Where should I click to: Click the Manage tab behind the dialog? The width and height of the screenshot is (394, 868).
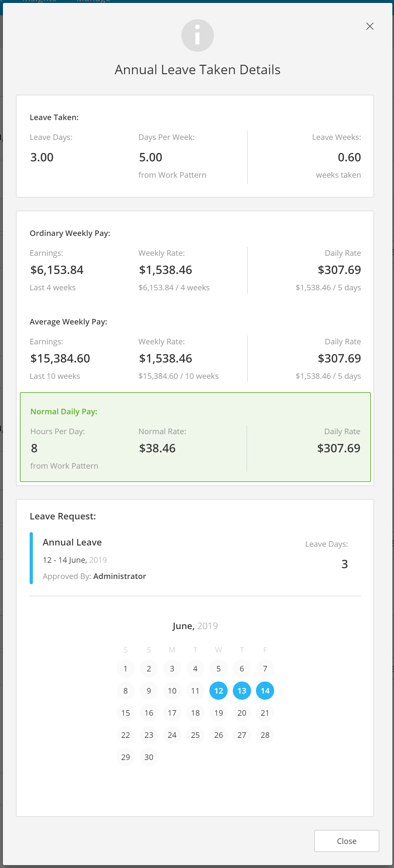93,1
